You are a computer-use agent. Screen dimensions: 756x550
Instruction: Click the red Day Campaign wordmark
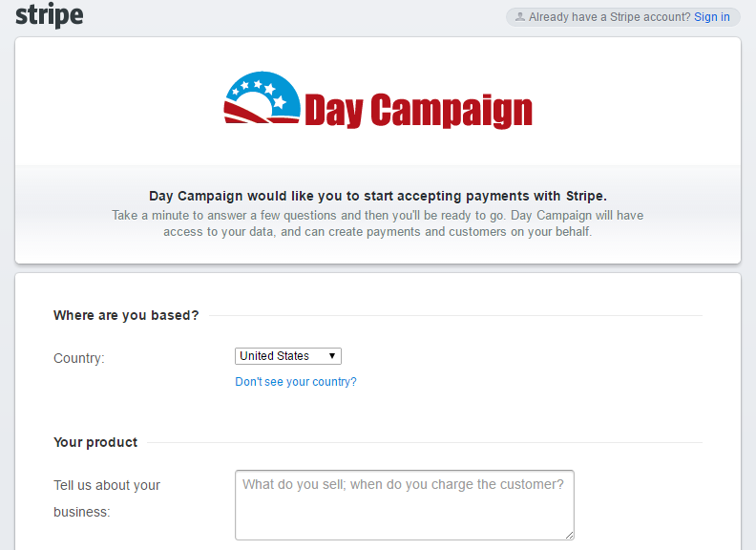(418, 111)
